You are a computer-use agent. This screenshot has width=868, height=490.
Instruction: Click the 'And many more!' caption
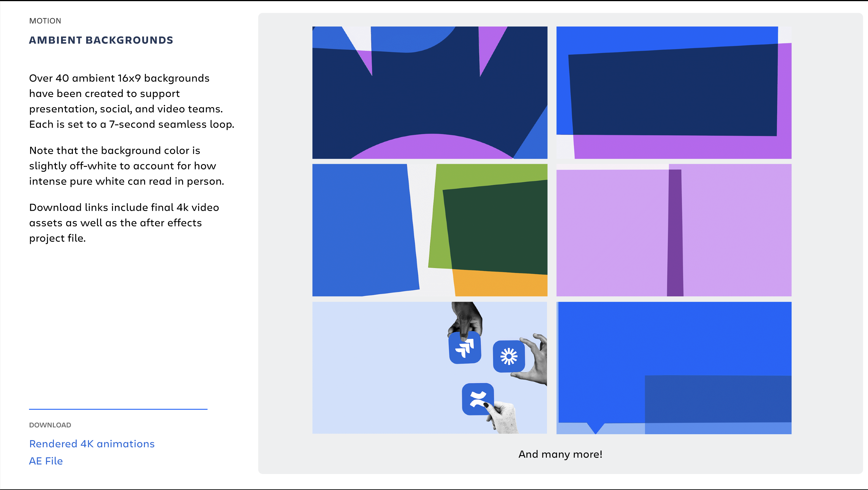click(x=560, y=454)
